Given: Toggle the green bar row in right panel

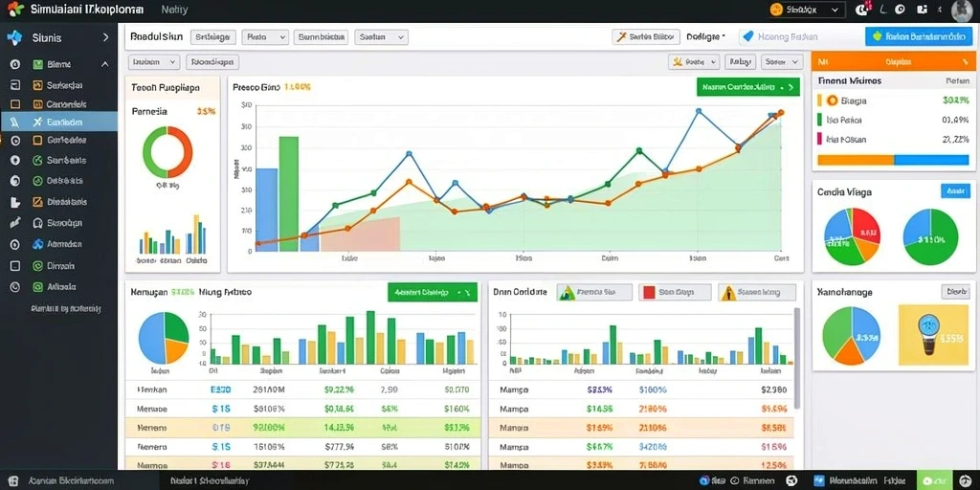Looking at the screenshot, I should click(x=893, y=120).
